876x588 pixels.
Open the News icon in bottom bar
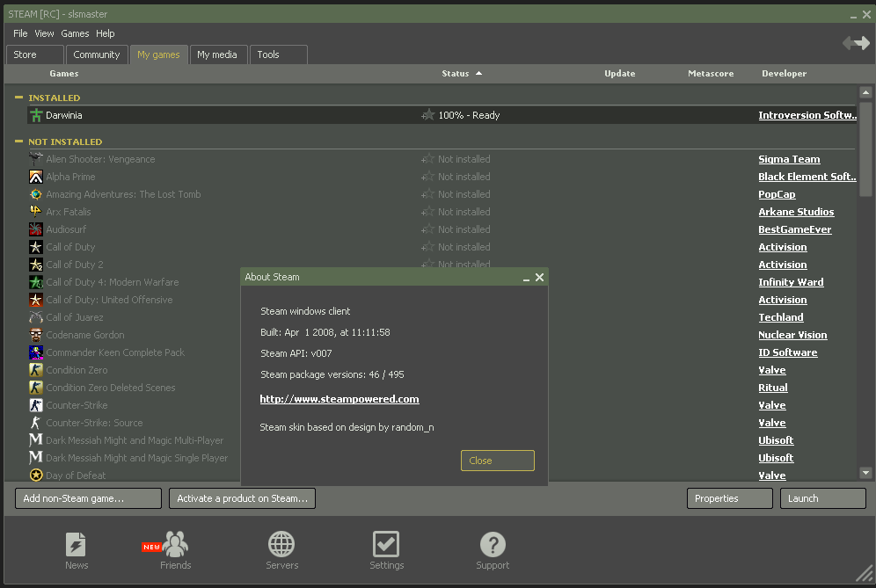click(x=77, y=545)
